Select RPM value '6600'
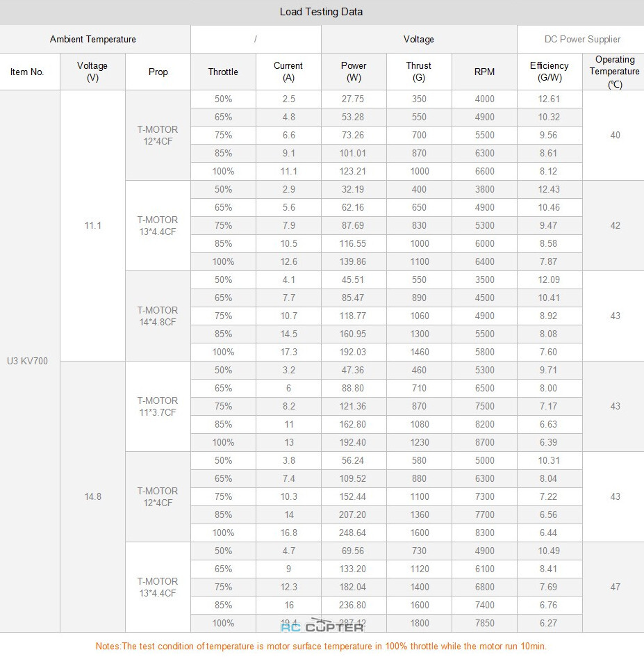 click(x=484, y=171)
